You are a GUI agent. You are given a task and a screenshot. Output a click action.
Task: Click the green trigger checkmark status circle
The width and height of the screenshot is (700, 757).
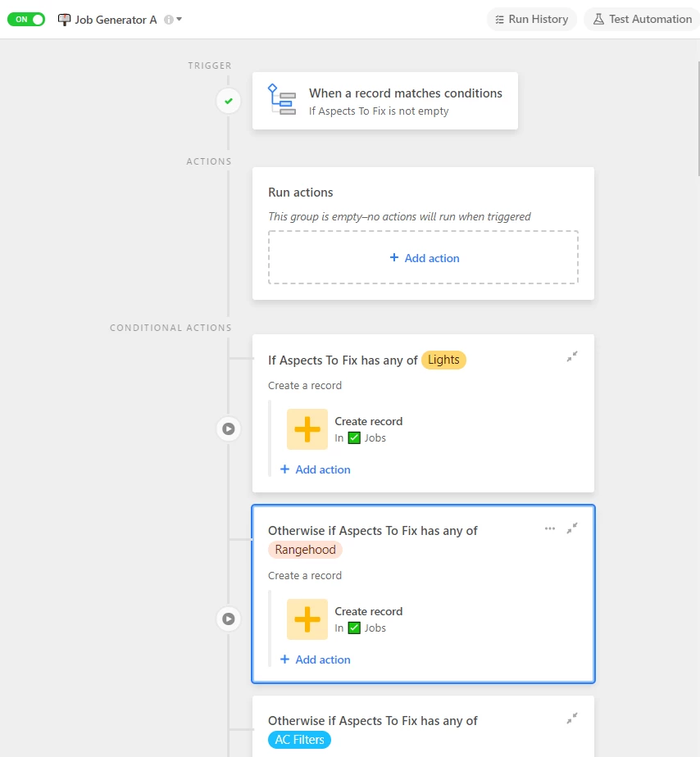pyautogui.click(x=229, y=101)
